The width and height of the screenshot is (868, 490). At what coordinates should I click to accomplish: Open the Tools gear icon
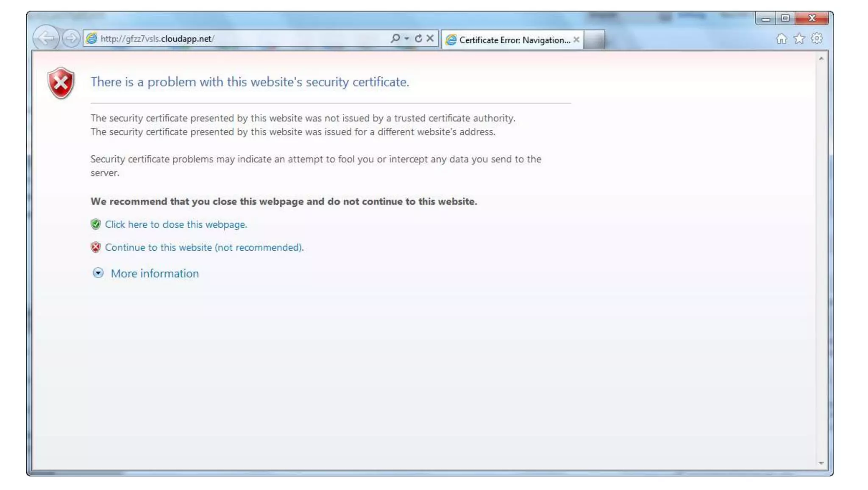[817, 39]
